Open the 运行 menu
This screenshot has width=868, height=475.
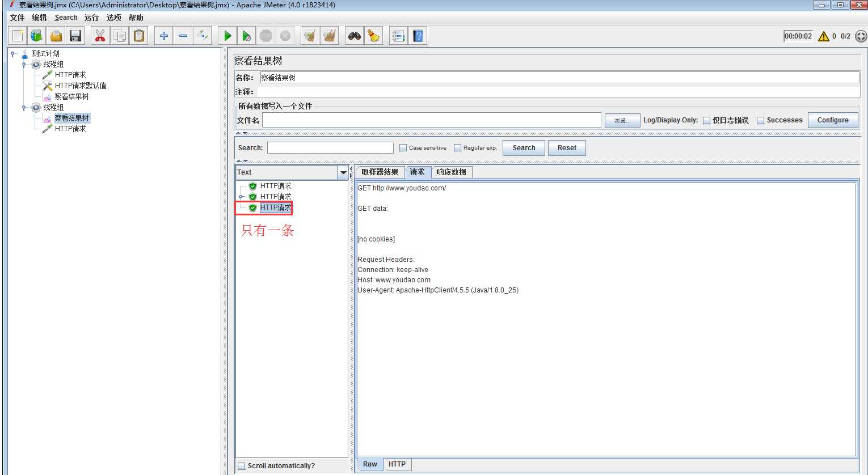pyautogui.click(x=91, y=18)
